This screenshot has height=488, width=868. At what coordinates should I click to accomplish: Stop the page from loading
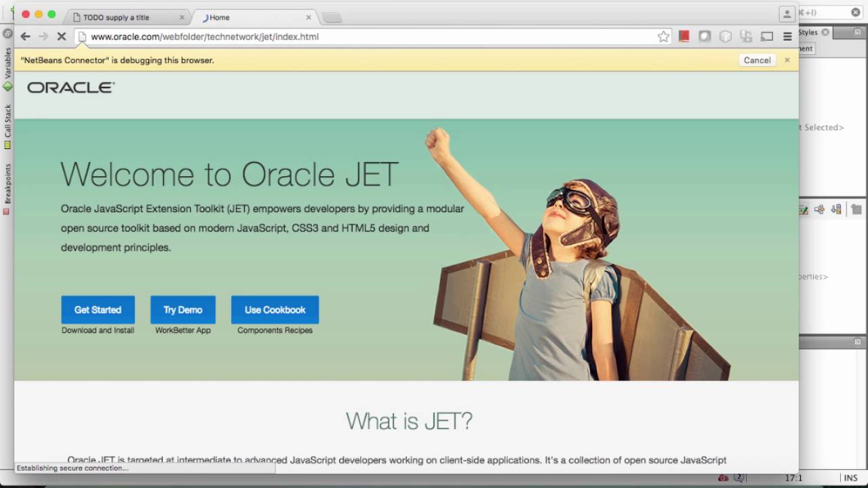click(61, 37)
